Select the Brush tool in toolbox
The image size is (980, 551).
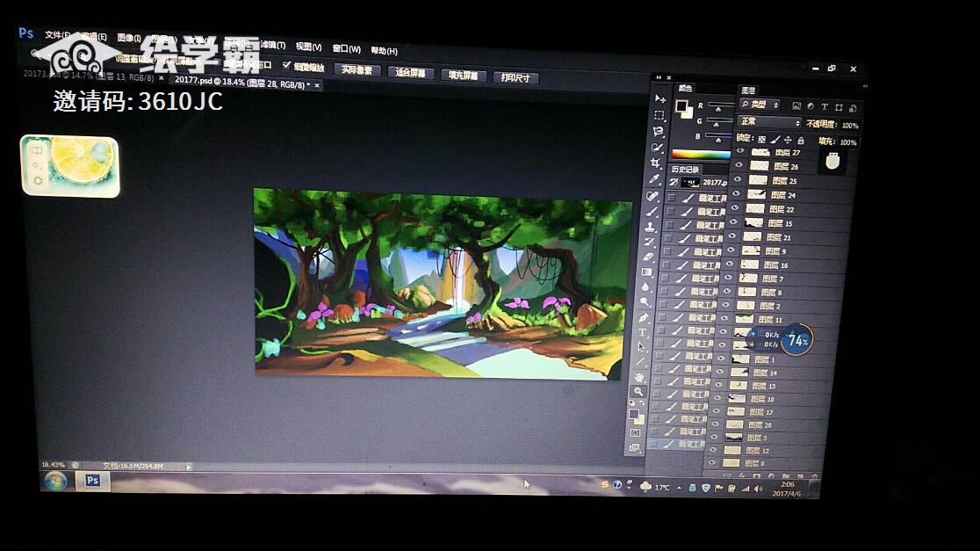point(652,212)
